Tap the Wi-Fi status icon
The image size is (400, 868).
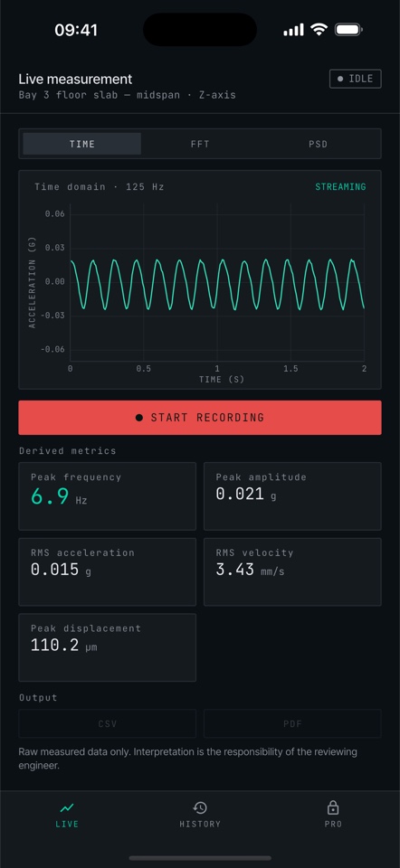319,29
